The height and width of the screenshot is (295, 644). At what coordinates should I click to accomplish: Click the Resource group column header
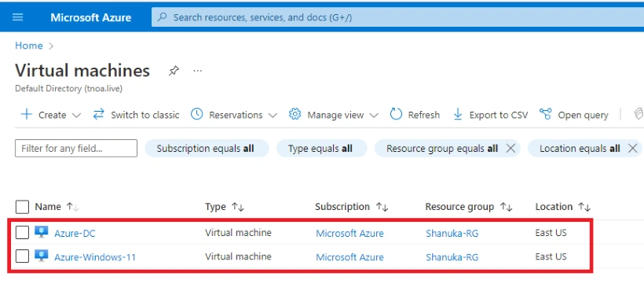(459, 207)
